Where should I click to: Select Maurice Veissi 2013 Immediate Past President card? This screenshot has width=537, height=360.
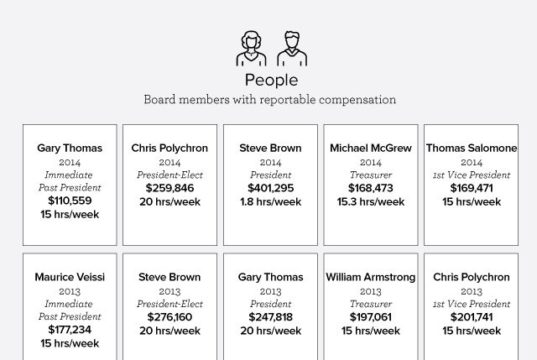(70, 307)
